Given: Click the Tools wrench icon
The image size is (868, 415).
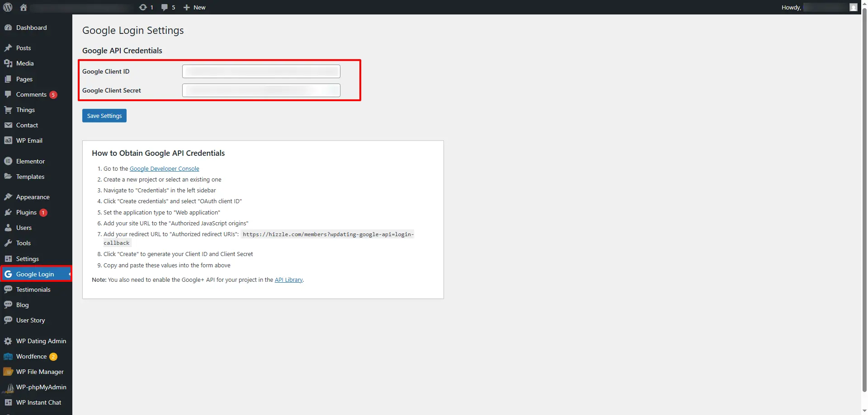Looking at the screenshot, I should click(x=8, y=243).
